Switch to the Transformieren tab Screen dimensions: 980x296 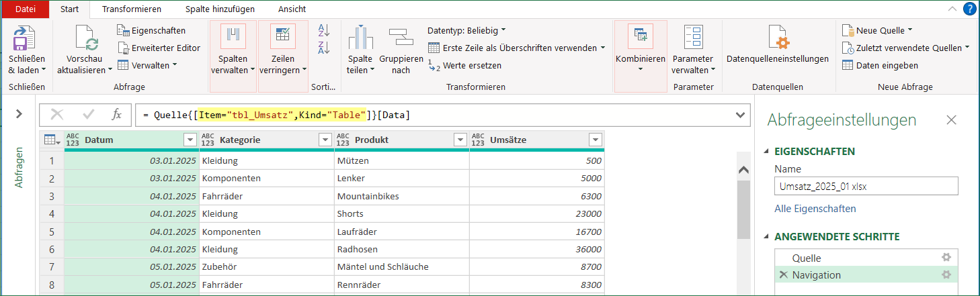point(131,9)
